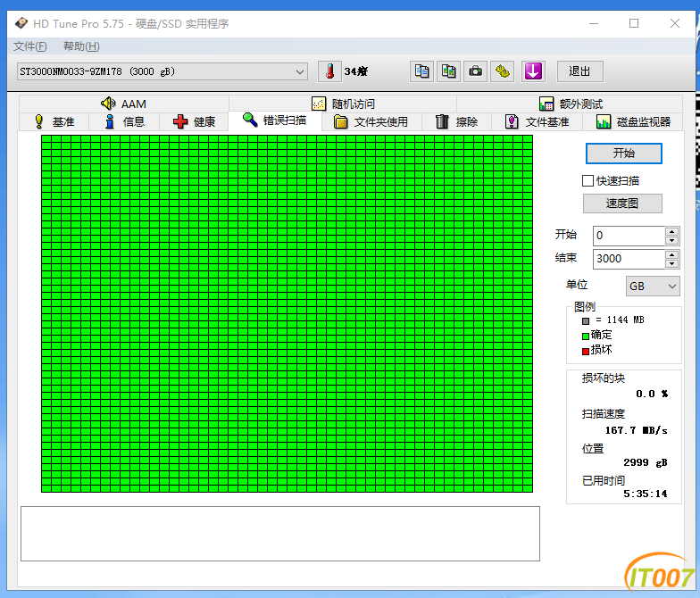Expand the ST3000NM0033 drive selection dropdown
The image size is (700, 598).
[x=299, y=71]
